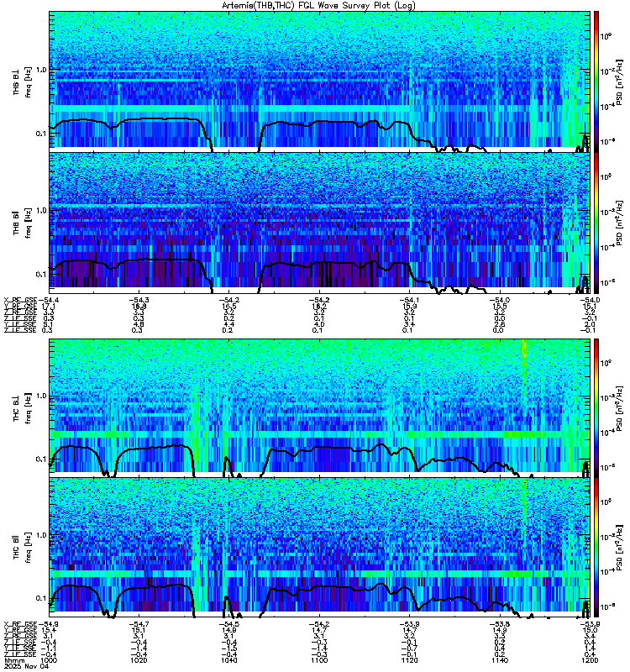Click the color bar beside the THC B∥ panel
This screenshot has width=630, height=672.
[596, 548]
